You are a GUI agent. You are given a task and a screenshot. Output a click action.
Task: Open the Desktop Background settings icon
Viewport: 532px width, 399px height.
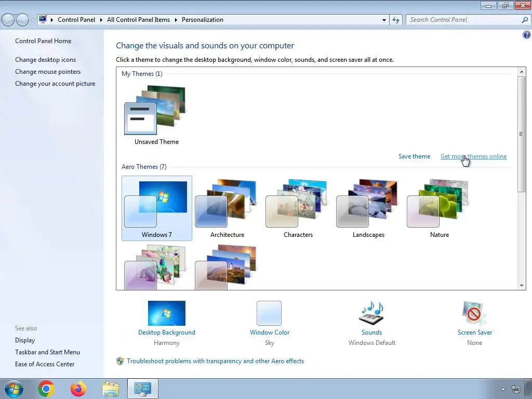[167, 313]
